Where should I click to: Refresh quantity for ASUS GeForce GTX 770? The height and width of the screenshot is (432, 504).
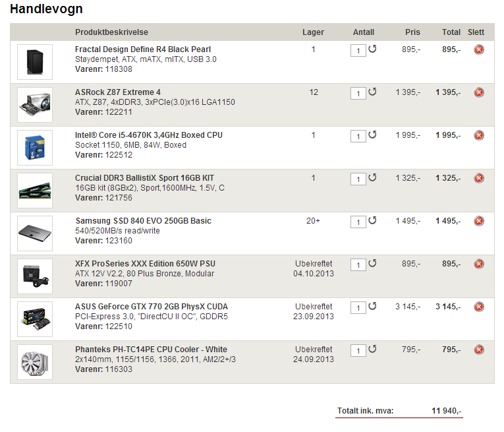point(372,306)
